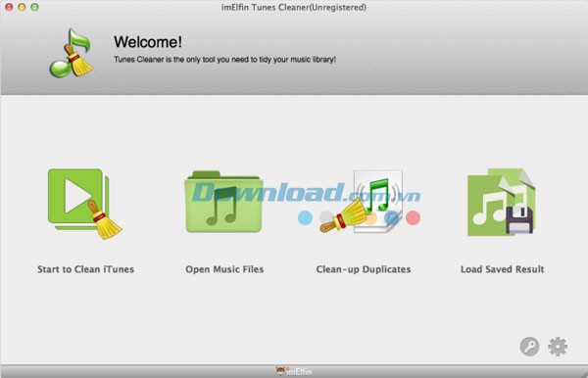Click the Start to Clean iTunes icon
588x378 pixels.
tap(85, 204)
